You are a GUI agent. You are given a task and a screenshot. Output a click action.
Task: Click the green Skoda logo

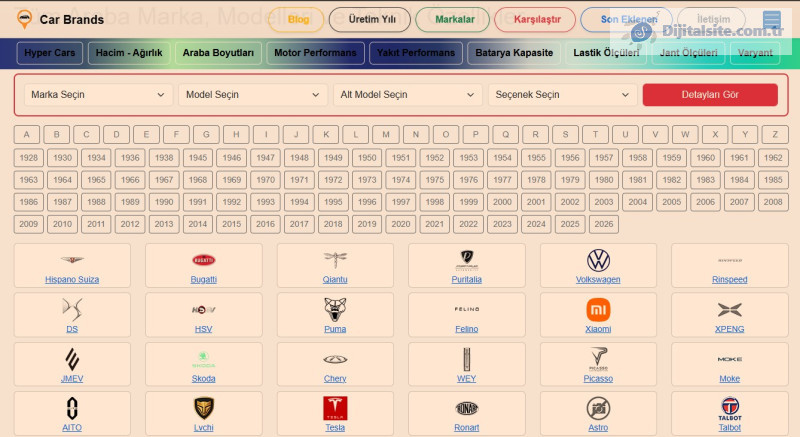[x=204, y=359]
